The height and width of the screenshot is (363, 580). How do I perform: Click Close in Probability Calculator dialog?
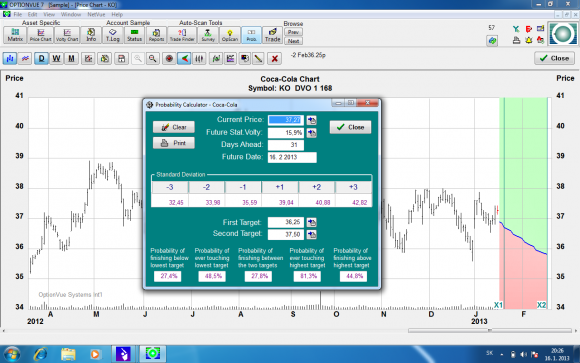(350, 127)
